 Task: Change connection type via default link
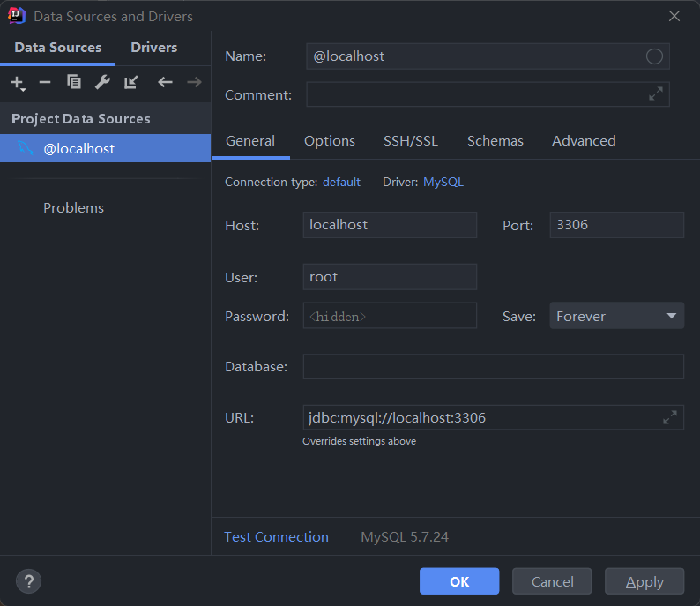point(341,183)
